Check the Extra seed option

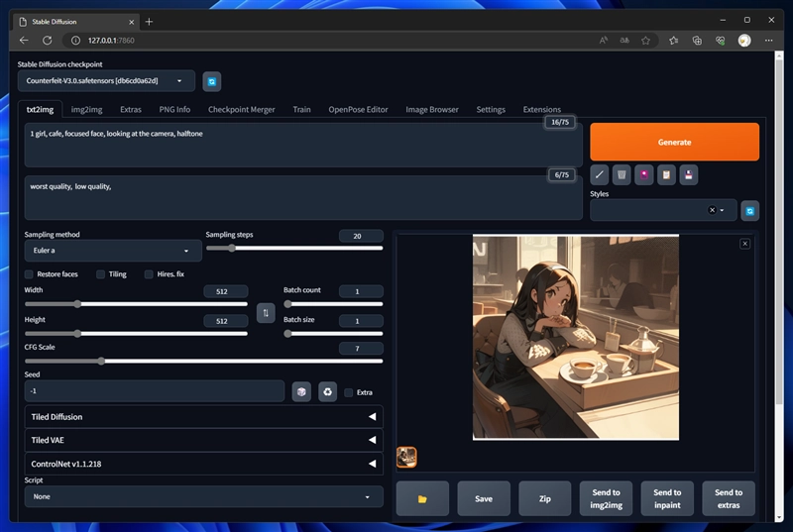349,392
